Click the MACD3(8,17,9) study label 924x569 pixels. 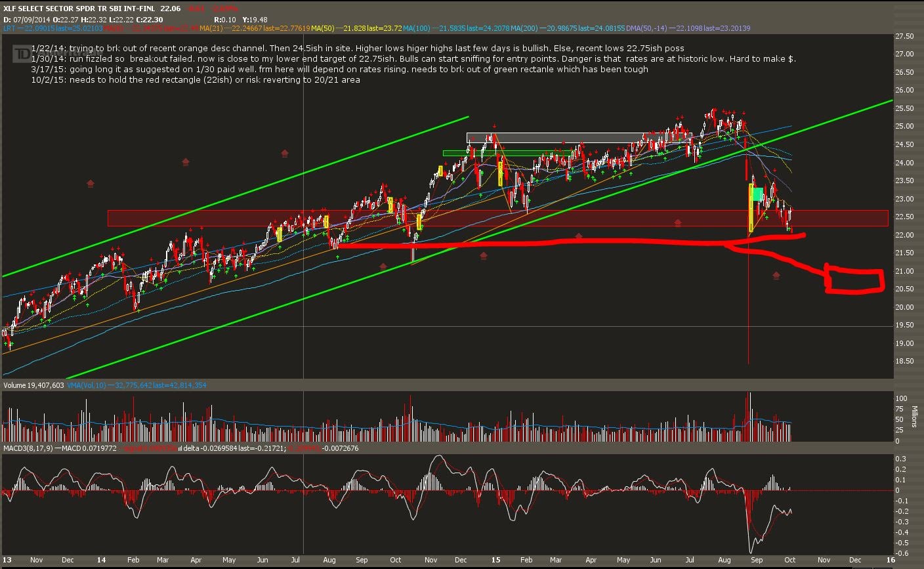[x=28, y=448]
